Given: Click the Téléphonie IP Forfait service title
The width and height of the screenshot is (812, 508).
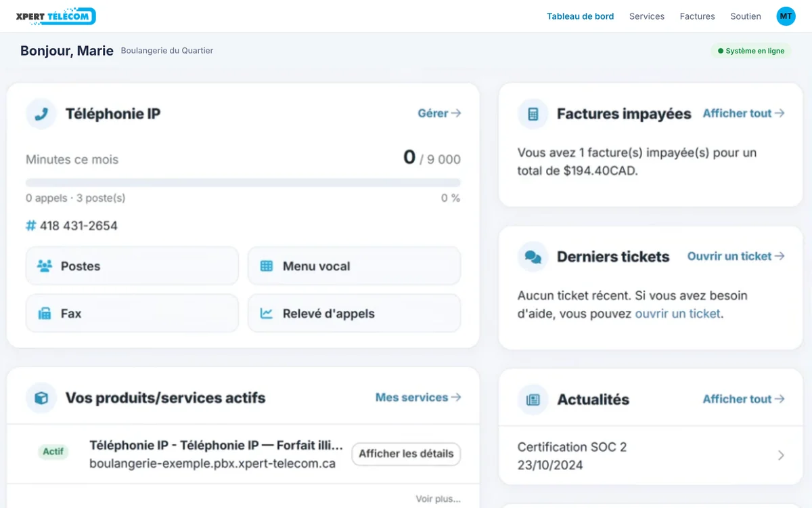Looking at the screenshot, I should 217,445.
